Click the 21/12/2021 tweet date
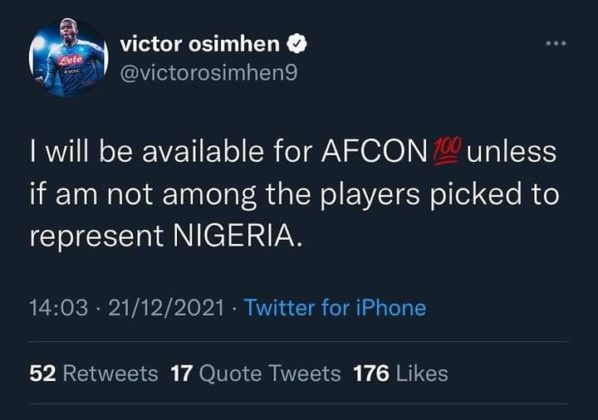Viewport: 598px width, 420px height. [x=166, y=307]
